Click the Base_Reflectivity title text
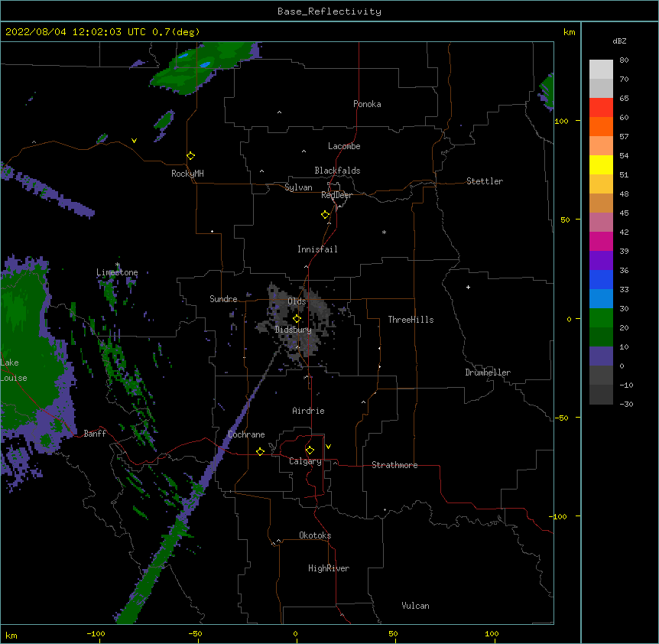The height and width of the screenshot is (644, 659). click(329, 11)
